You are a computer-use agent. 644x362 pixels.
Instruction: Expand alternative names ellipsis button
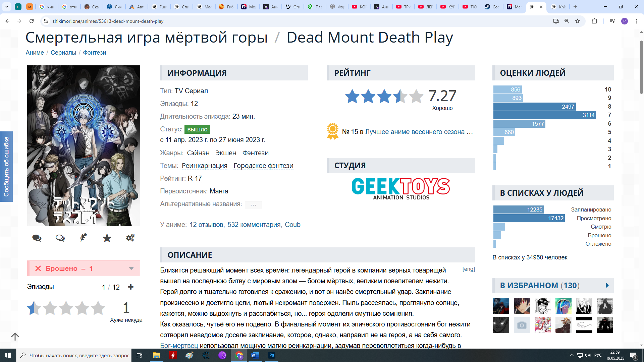pos(253,204)
